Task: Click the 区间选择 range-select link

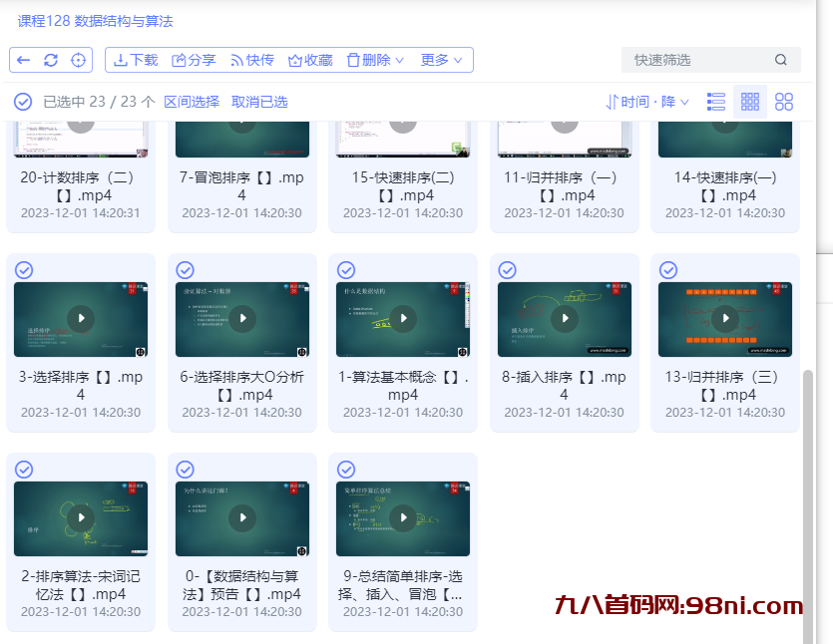Action: pyautogui.click(x=193, y=101)
